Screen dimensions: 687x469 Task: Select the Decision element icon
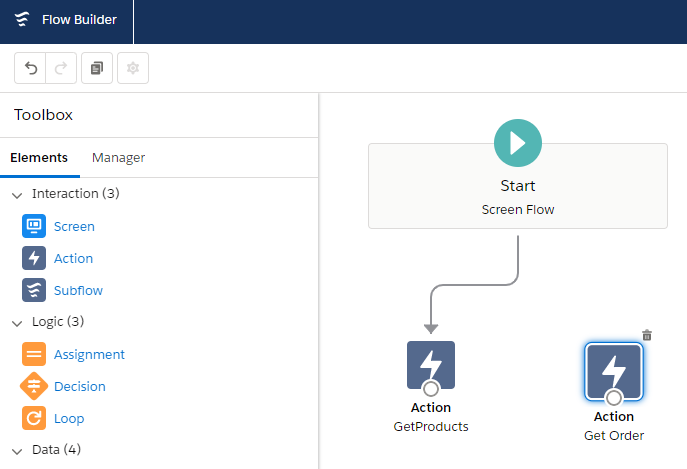click(34, 386)
